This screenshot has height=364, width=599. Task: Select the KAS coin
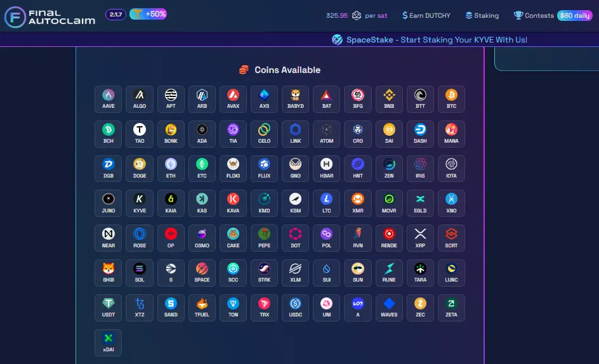(202, 204)
